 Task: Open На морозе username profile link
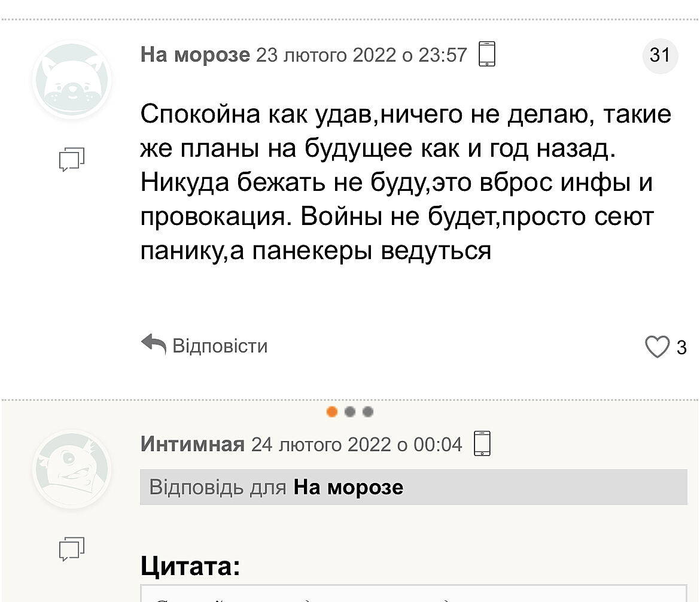(195, 55)
